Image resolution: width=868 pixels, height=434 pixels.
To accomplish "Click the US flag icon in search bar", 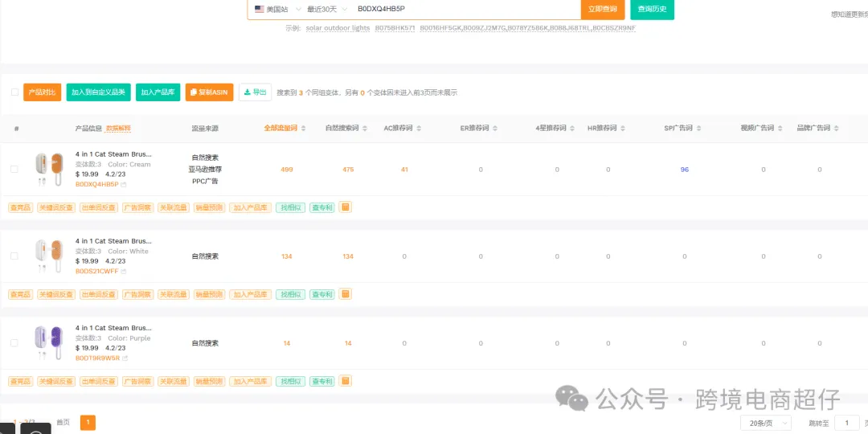I will pos(259,9).
